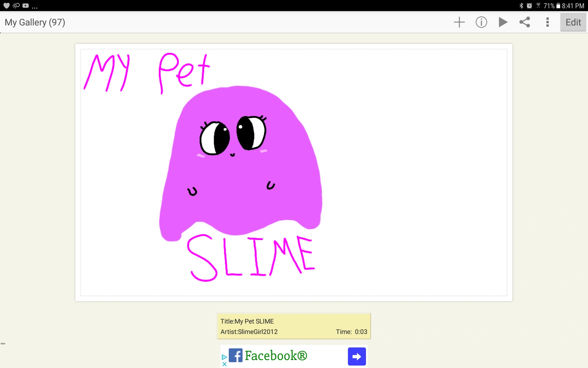The height and width of the screenshot is (368, 588).
Task: Play back the drawing animation
Action: 503,22
